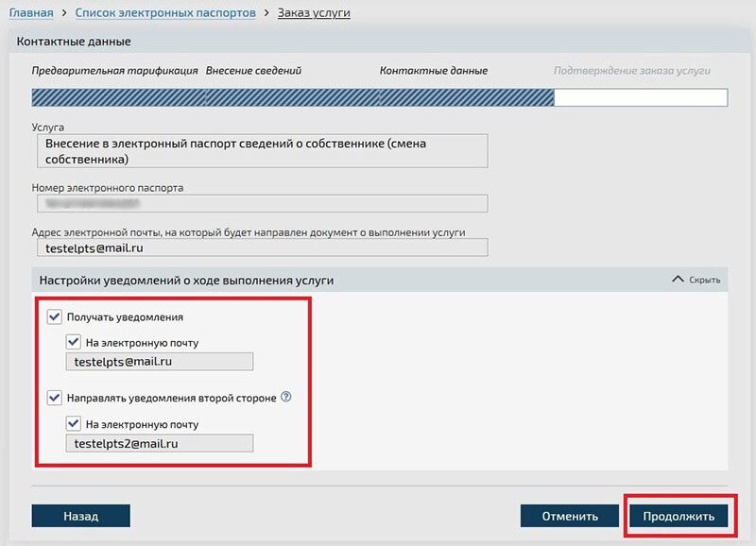Click the Назад button
756x546 pixels.
point(81,516)
